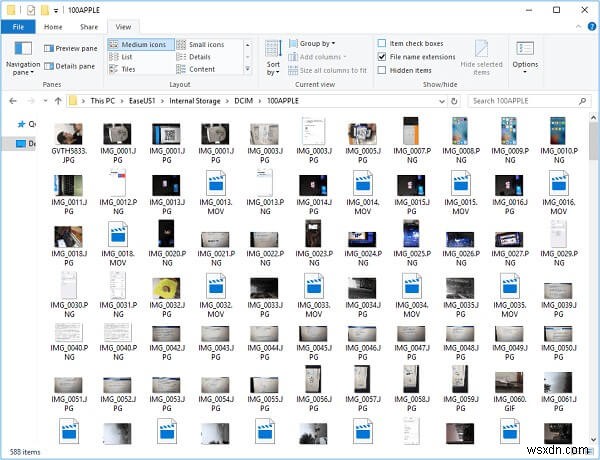This screenshot has height=460, width=600.
Task: Open the Navigation pane dropdown
Action: pos(23,58)
